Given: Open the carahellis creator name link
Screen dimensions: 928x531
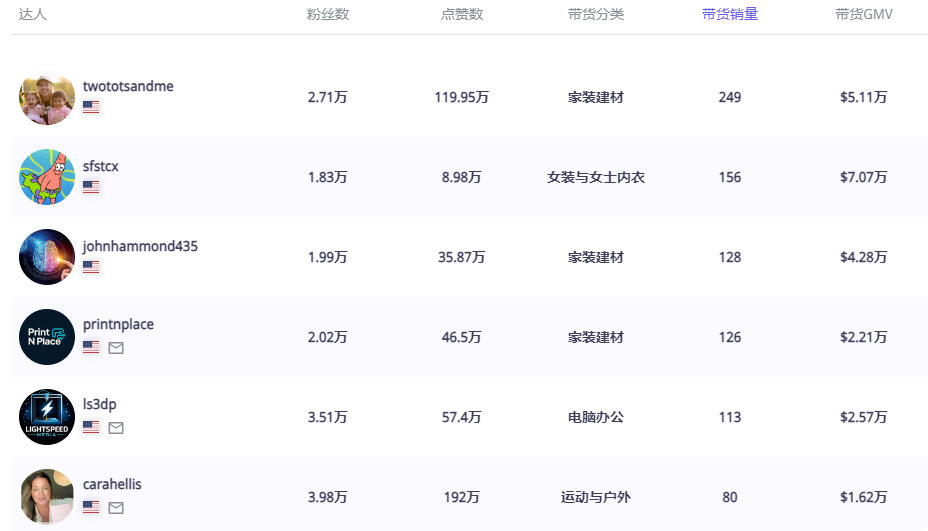Looking at the screenshot, I should coord(112,484).
